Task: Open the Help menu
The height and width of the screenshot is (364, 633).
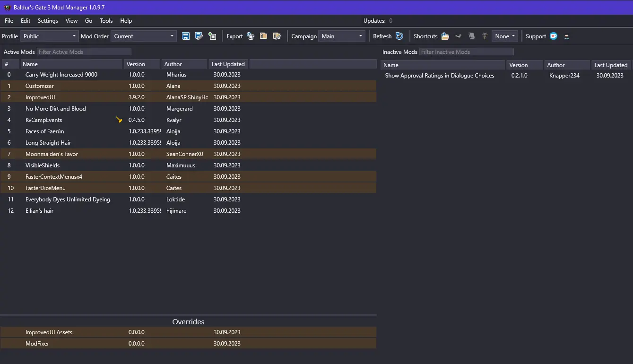Action: pyautogui.click(x=126, y=21)
